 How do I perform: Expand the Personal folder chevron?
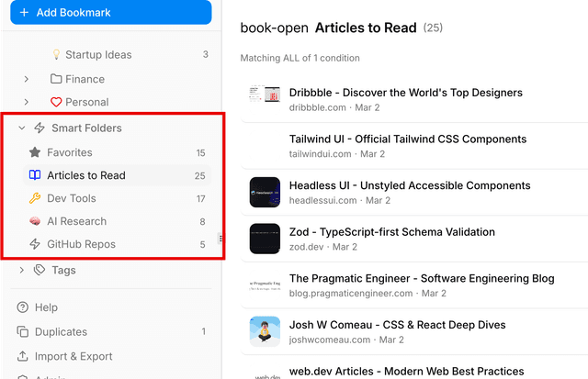27,102
